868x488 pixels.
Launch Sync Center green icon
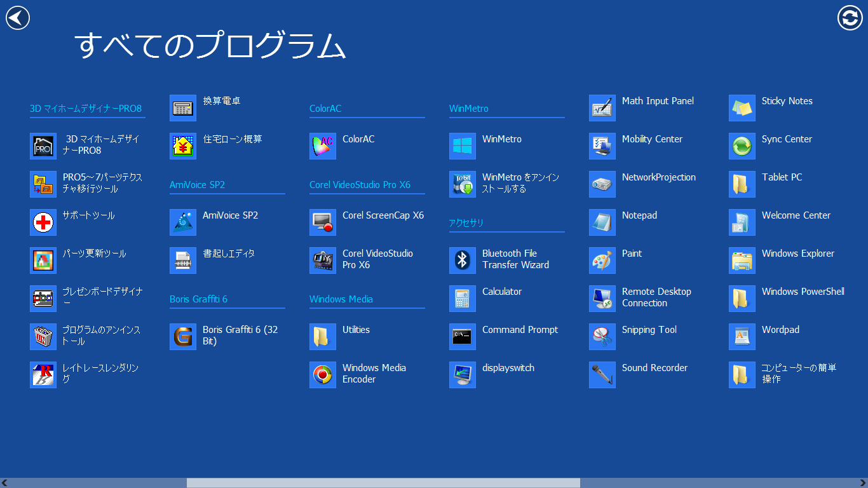(742, 146)
